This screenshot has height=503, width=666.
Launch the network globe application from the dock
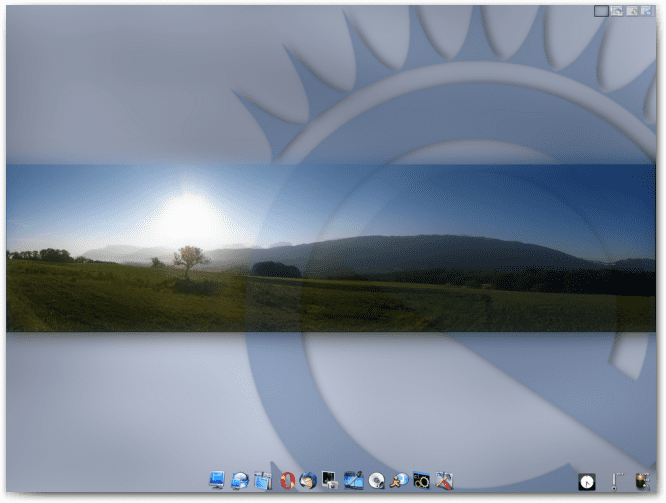pyautogui.click(x=240, y=480)
